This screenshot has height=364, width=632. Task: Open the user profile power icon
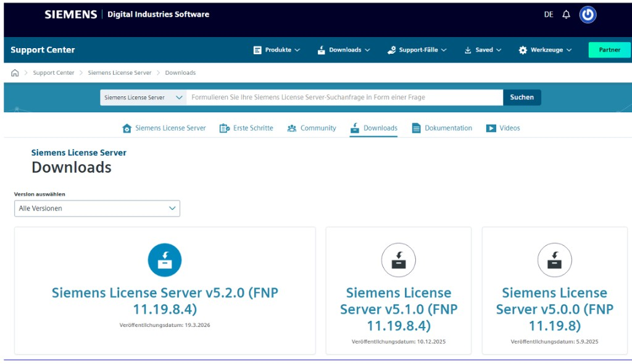588,15
